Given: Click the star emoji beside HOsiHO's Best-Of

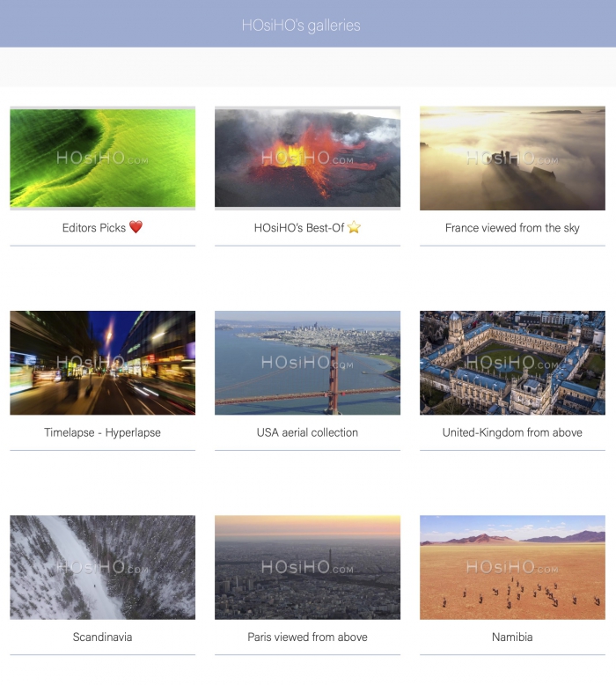Looking at the screenshot, I should pyautogui.click(x=354, y=227).
